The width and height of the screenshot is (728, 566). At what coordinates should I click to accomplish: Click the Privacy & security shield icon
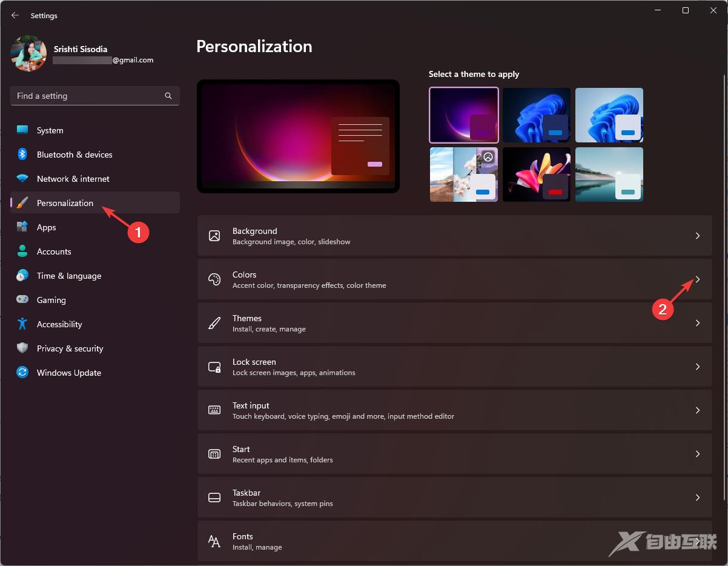click(22, 348)
